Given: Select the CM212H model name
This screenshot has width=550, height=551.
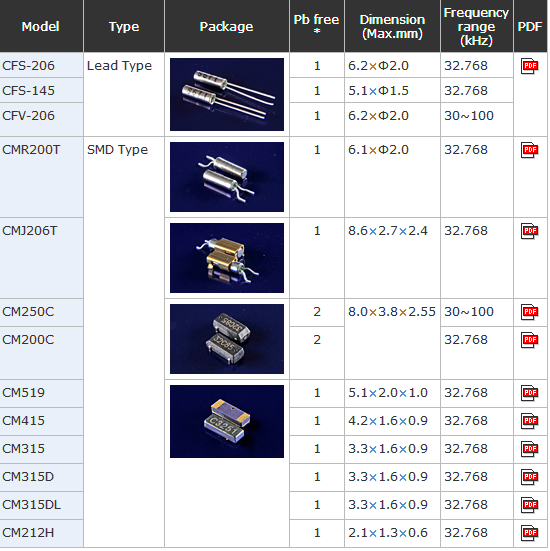Looking at the screenshot, I should (28, 533).
